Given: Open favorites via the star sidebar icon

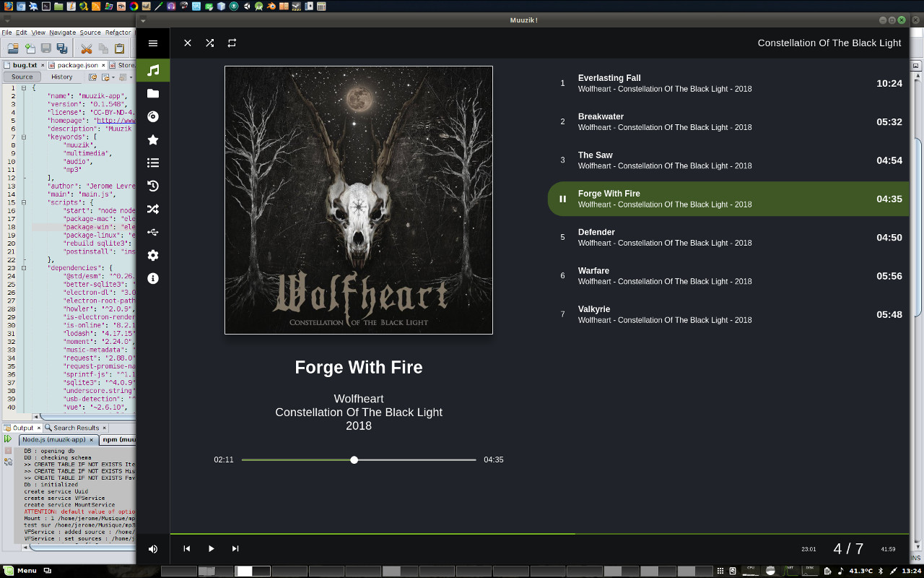Looking at the screenshot, I should [x=153, y=139].
